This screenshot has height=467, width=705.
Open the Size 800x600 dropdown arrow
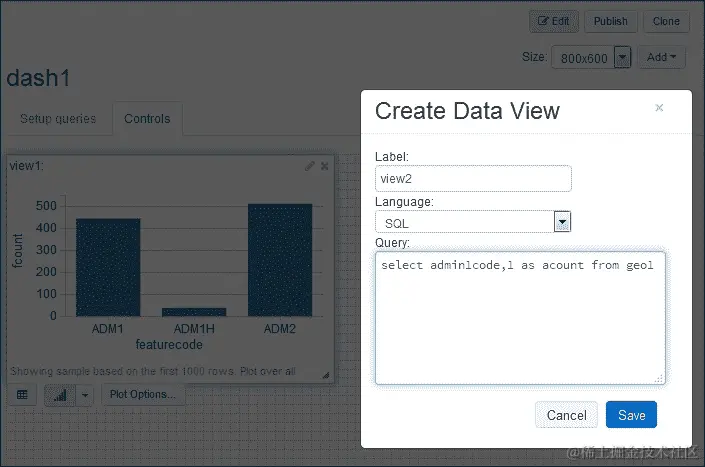point(623,57)
